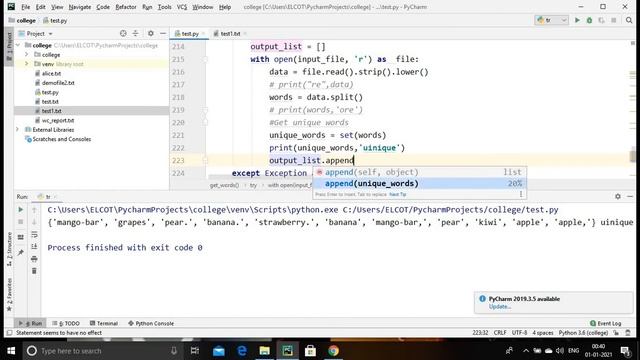Image resolution: width=640 pixels, height=360 pixels.
Task: Open Microsoft Store from taskbar
Action: pyautogui.click(x=310, y=351)
